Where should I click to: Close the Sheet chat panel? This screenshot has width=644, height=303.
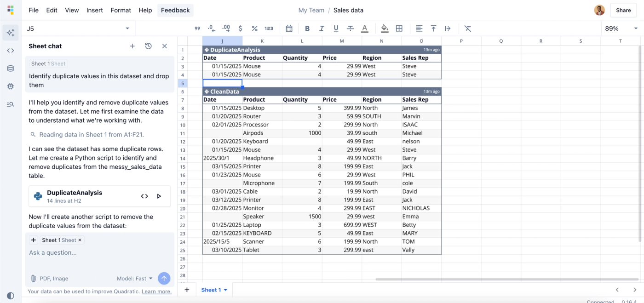[x=164, y=46]
